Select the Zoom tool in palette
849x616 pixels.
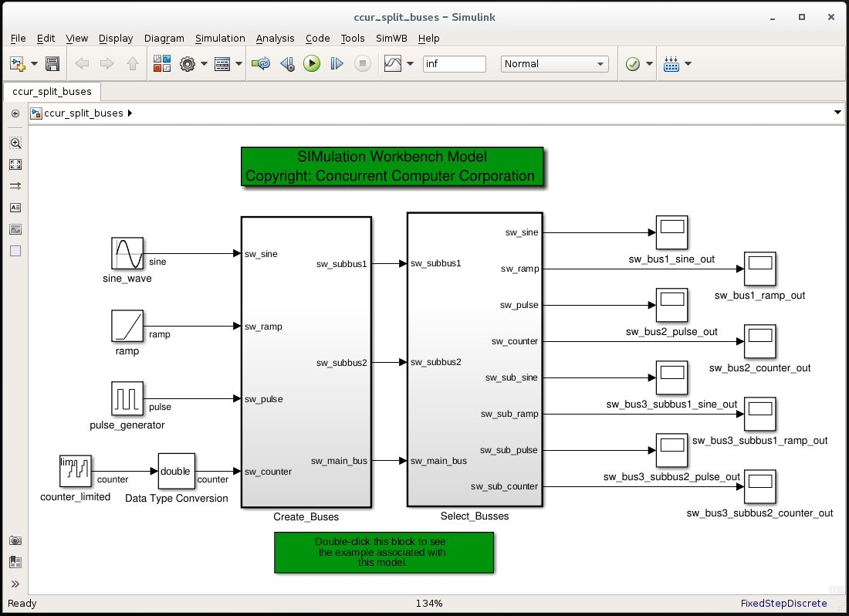click(15, 143)
